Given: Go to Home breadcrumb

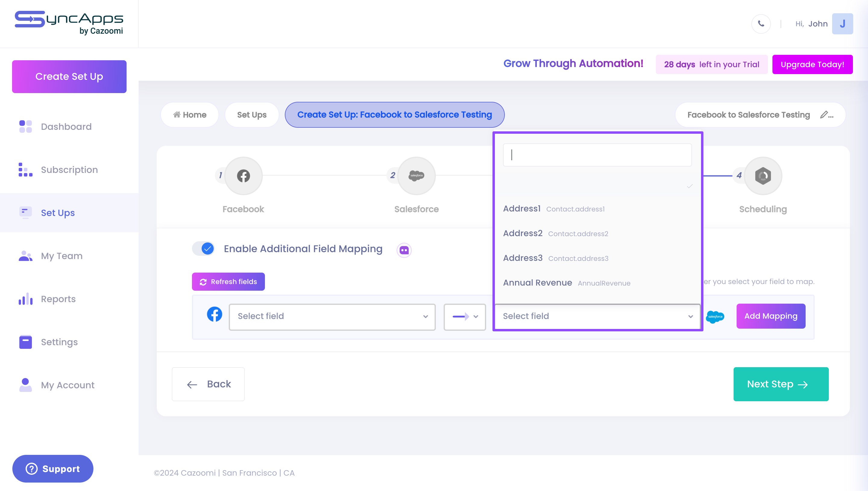Looking at the screenshot, I should [190, 115].
